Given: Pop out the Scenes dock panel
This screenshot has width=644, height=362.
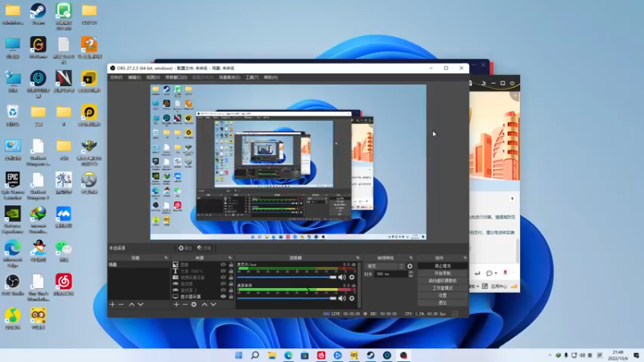Looking at the screenshot, I should [166, 257].
